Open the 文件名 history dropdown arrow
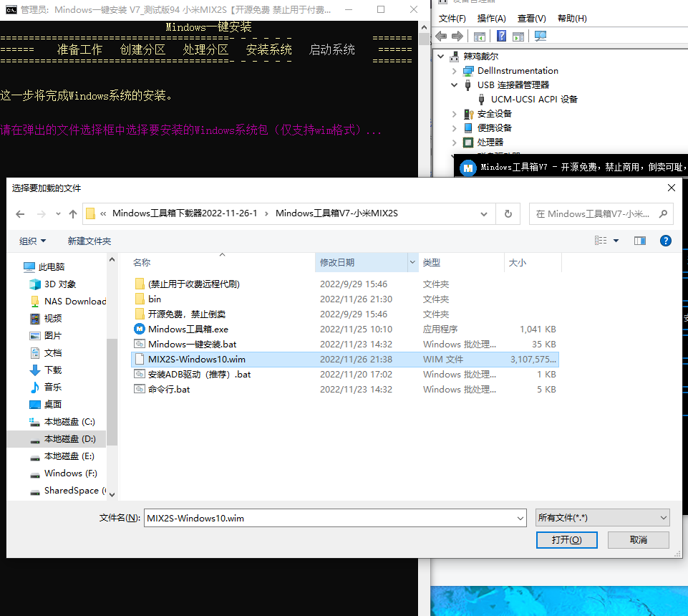Screen dimensions: 688x616 point(520,518)
